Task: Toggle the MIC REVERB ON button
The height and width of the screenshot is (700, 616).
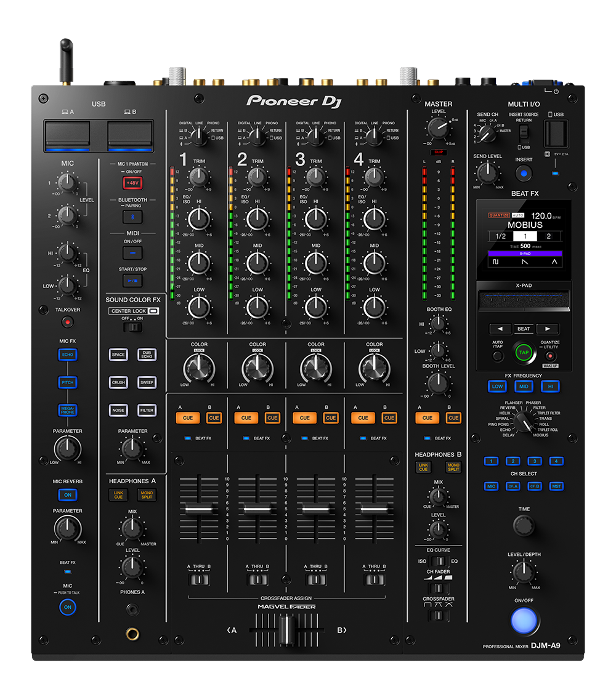Action: [67, 494]
